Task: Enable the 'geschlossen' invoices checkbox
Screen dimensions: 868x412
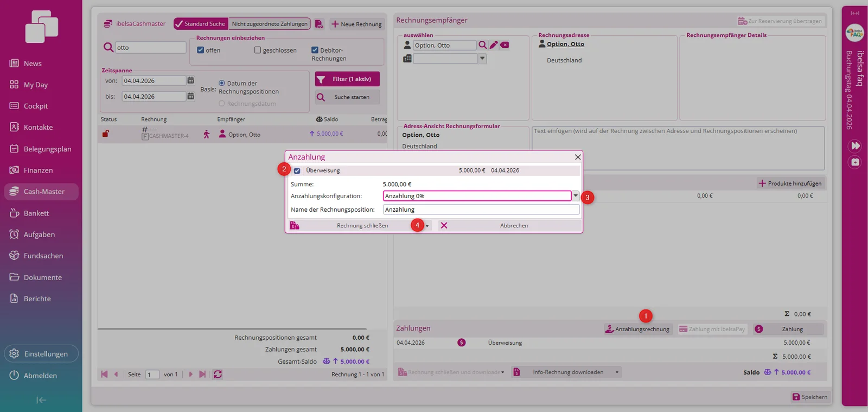Action: (258, 50)
